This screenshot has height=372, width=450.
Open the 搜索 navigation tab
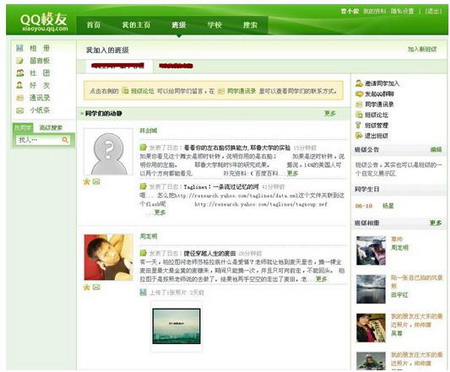click(x=250, y=25)
